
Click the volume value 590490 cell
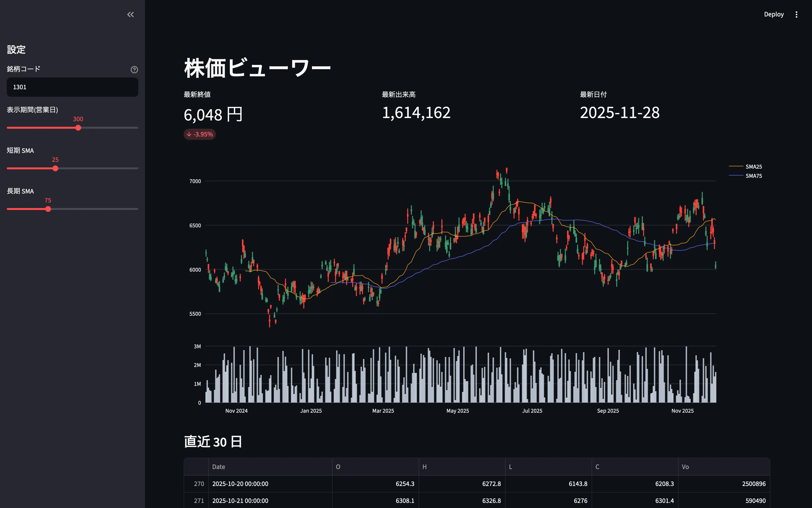click(724, 501)
